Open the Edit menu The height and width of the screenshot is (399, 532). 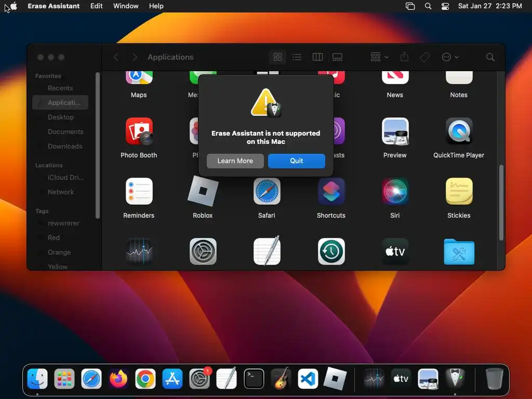coord(96,6)
